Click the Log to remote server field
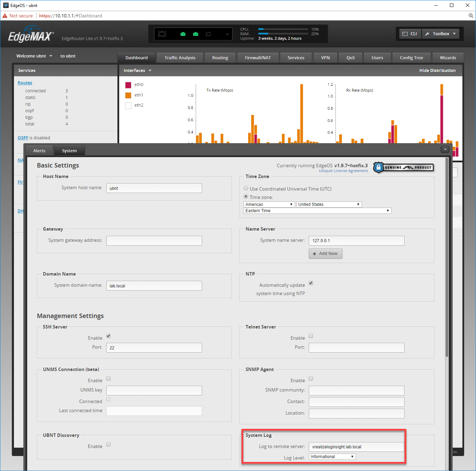Screen dimensions: 476x471 (356, 447)
